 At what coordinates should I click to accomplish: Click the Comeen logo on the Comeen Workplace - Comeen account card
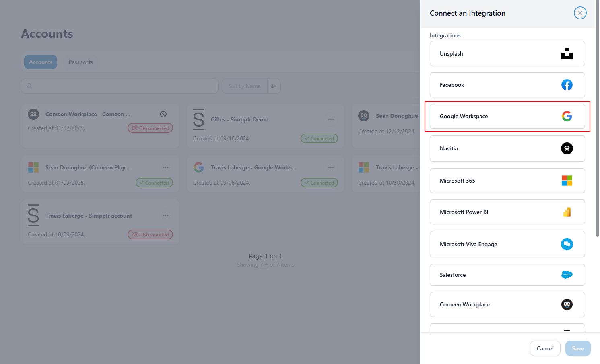point(33,114)
